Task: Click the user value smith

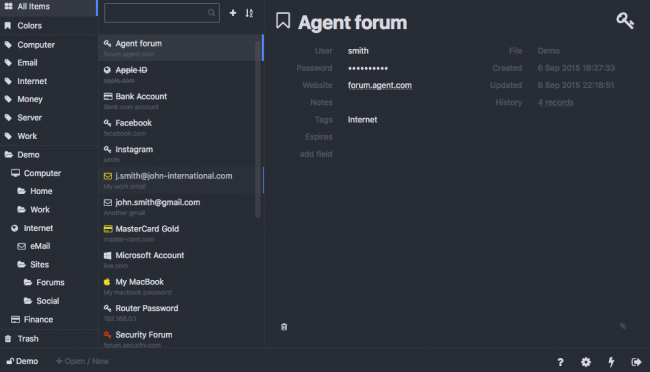Action: tap(358, 51)
